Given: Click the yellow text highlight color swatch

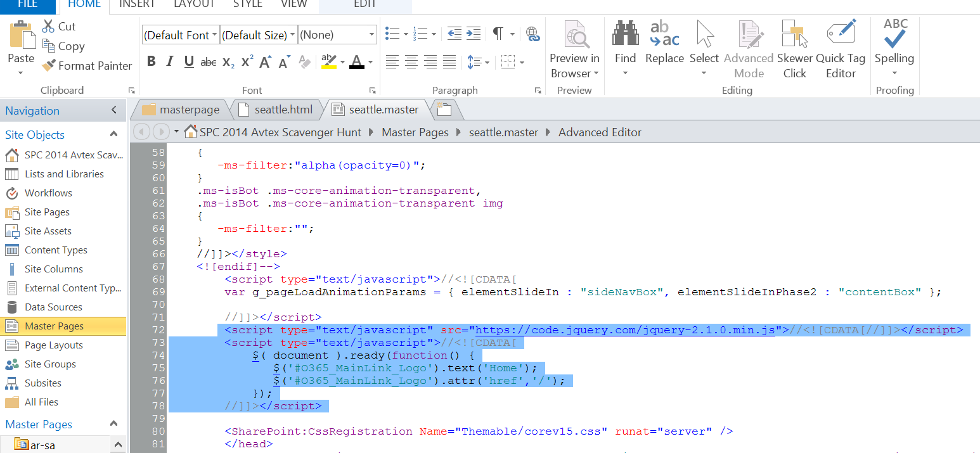Looking at the screenshot, I should [x=328, y=61].
